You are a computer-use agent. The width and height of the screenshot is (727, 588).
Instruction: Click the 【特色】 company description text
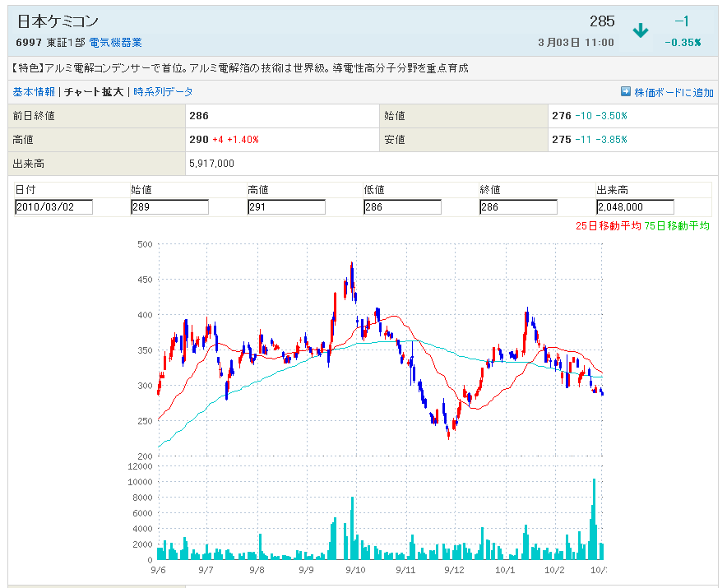click(239, 68)
